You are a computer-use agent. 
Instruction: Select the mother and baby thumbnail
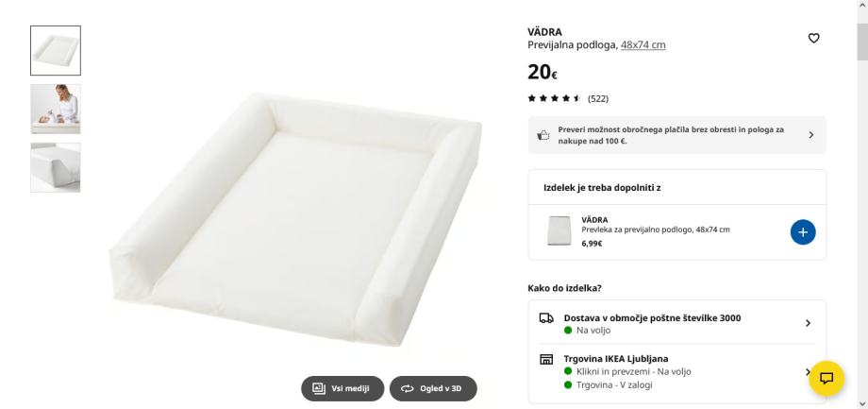(x=56, y=109)
